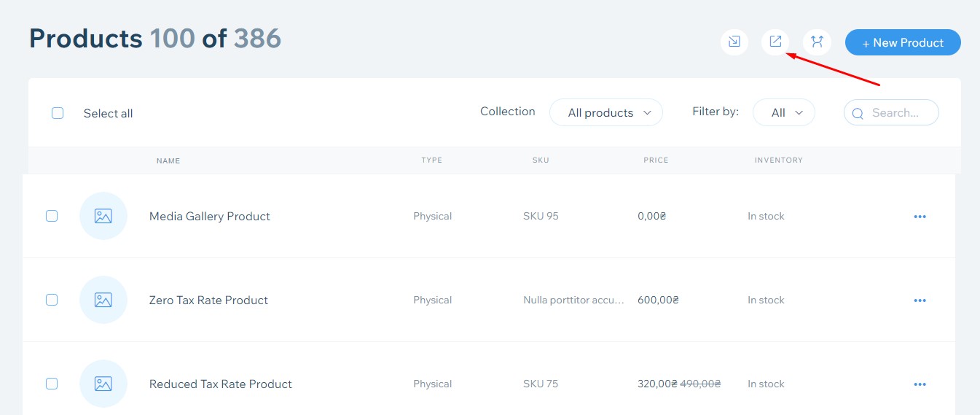Click the product search field
The height and width of the screenshot is (415, 980).
(x=891, y=112)
